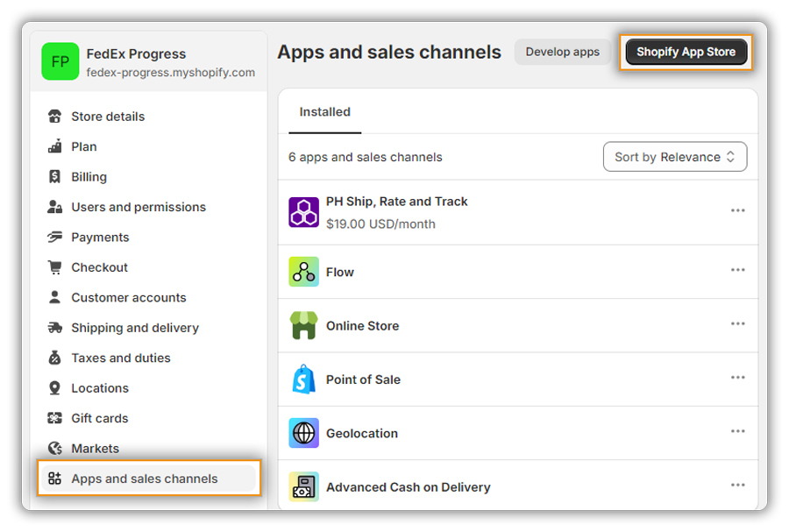Click the Shopify App Store button
The image size is (789, 532).
[x=686, y=52]
